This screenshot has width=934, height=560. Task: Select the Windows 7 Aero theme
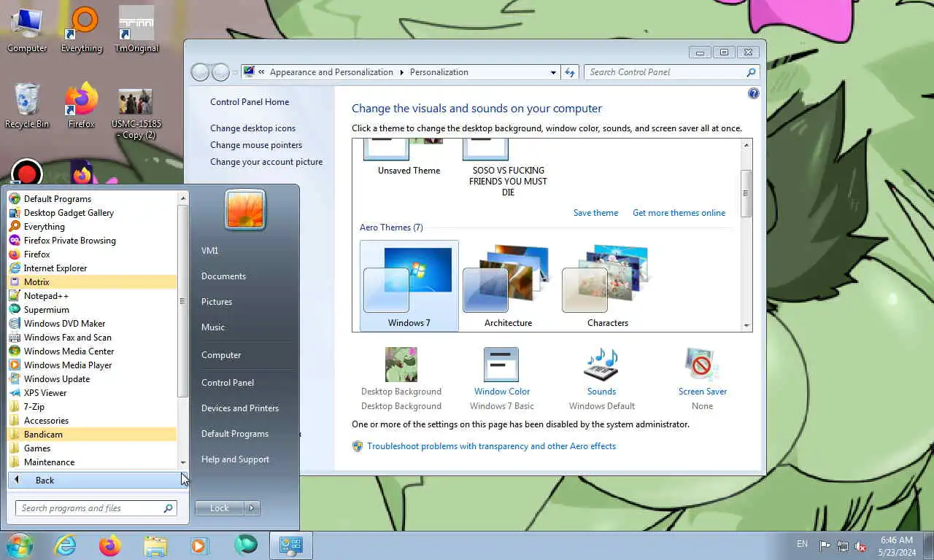[409, 286]
